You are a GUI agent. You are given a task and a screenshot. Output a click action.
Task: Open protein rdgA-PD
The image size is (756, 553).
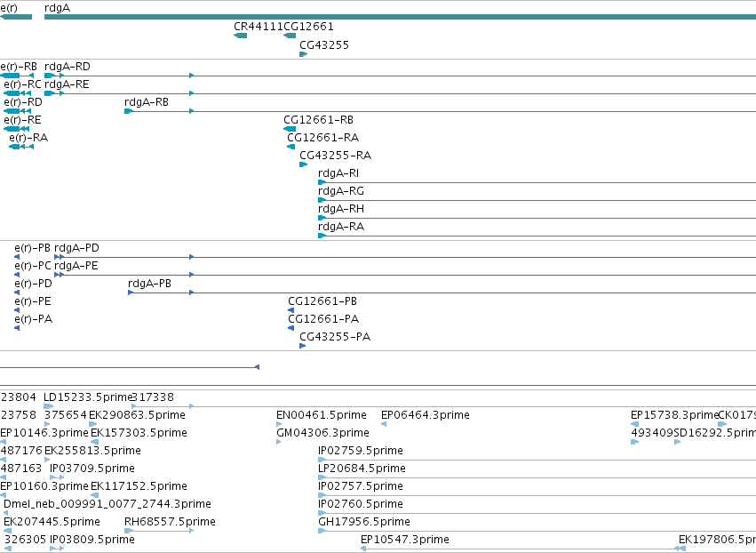pyautogui.click(x=76, y=249)
